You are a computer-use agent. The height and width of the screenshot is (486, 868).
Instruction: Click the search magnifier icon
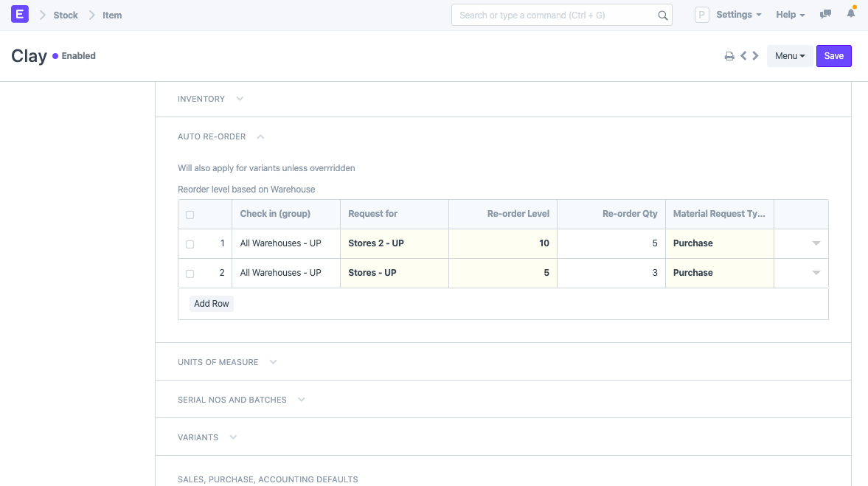pyautogui.click(x=662, y=15)
